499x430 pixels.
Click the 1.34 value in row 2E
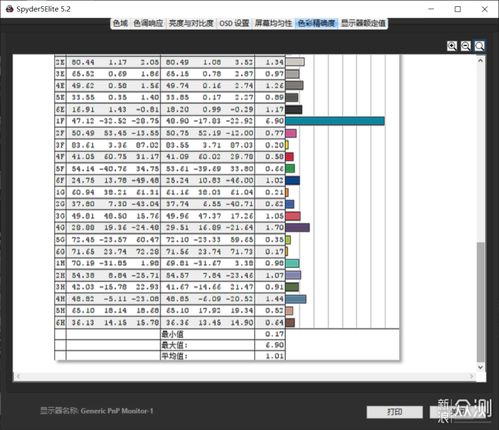click(x=274, y=62)
